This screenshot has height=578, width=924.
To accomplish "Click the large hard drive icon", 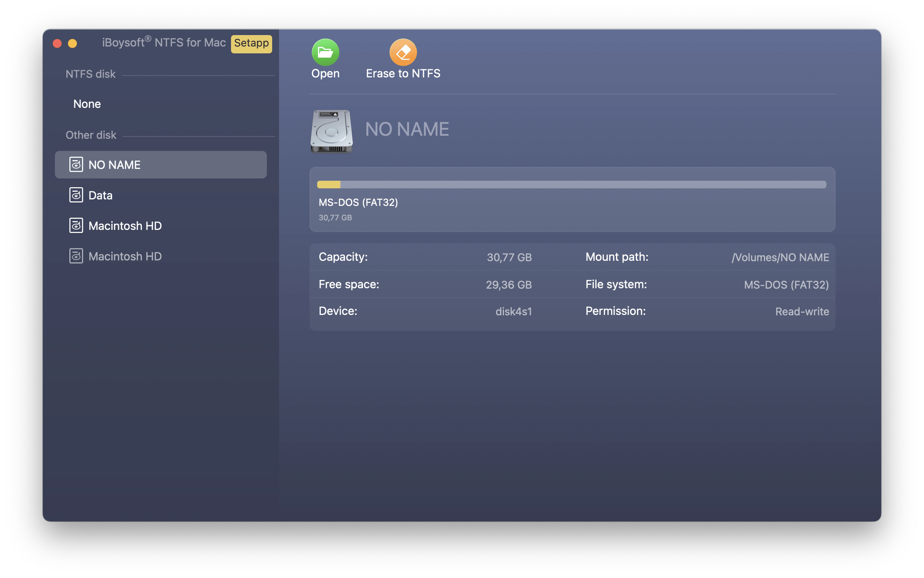I will pos(331,131).
